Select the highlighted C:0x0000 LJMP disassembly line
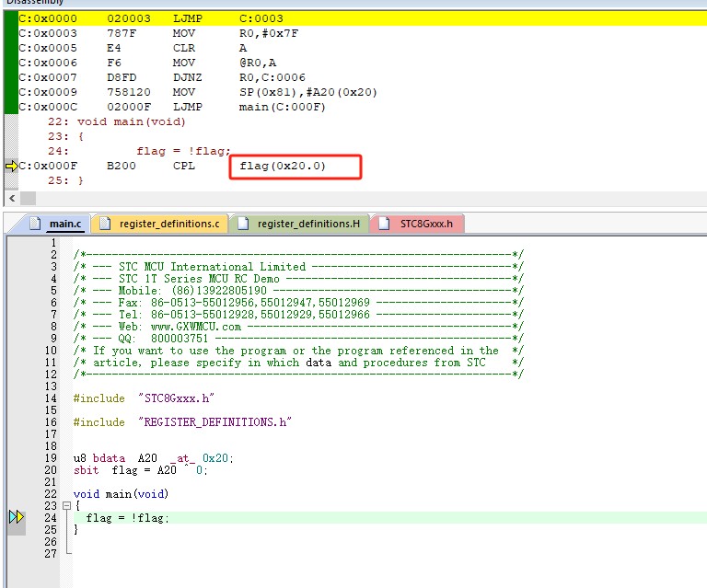The image size is (707, 588). click(x=363, y=18)
